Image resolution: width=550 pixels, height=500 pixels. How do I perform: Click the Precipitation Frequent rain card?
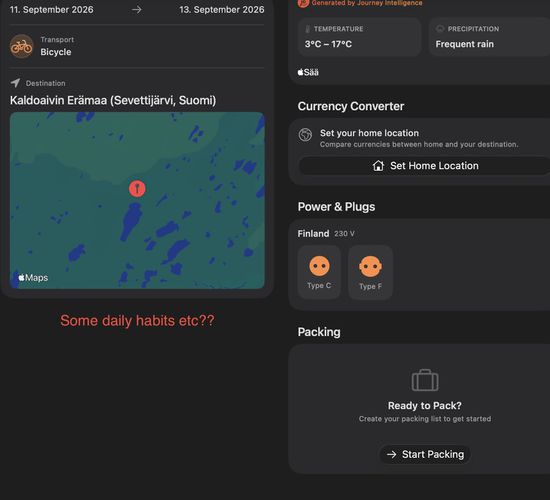click(x=490, y=37)
